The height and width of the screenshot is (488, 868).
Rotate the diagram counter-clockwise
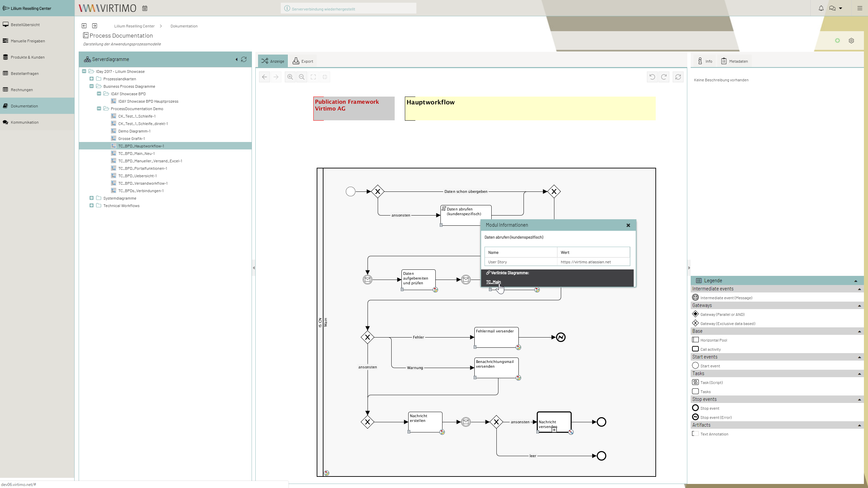coord(652,77)
